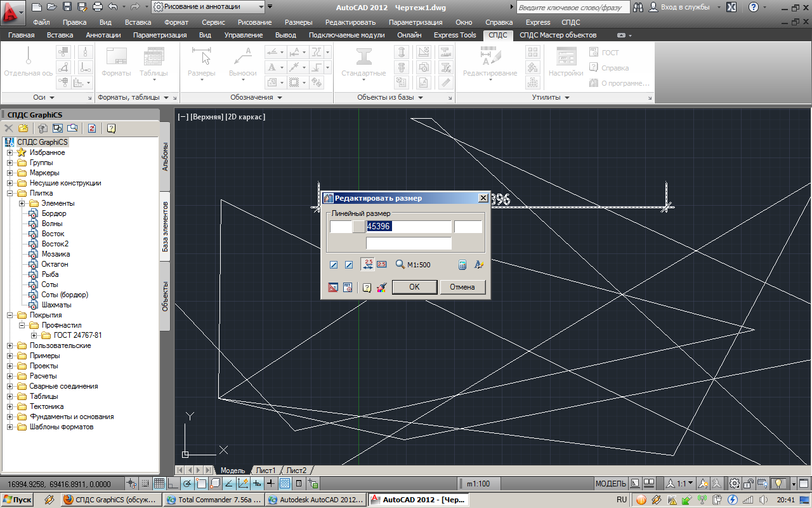Click the magnifier scale icon beside M1:500

pyautogui.click(x=400, y=264)
